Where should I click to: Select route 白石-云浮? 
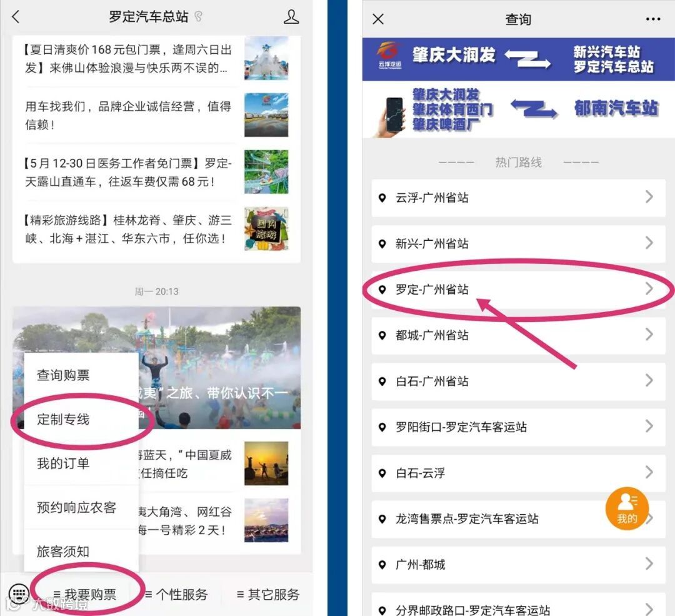pos(518,473)
